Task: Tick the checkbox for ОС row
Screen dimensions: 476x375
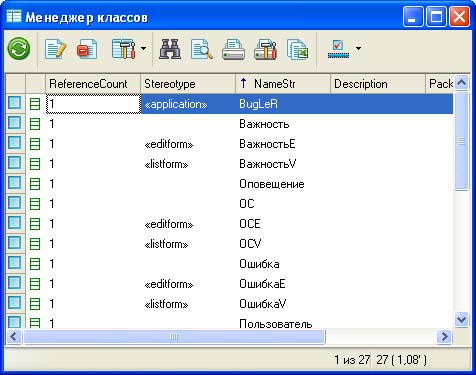Action: 15,203
